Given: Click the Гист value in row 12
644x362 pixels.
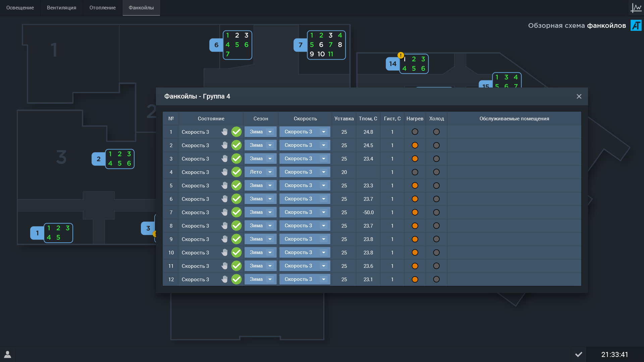Looking at the screenshot, I should [392, 280].
